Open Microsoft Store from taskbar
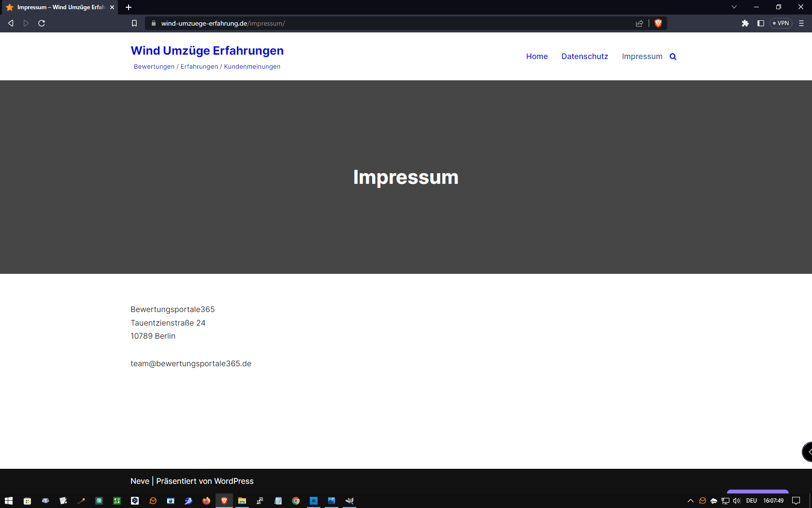The height and width of the screenshot is (508, 812). coord(28,501)
